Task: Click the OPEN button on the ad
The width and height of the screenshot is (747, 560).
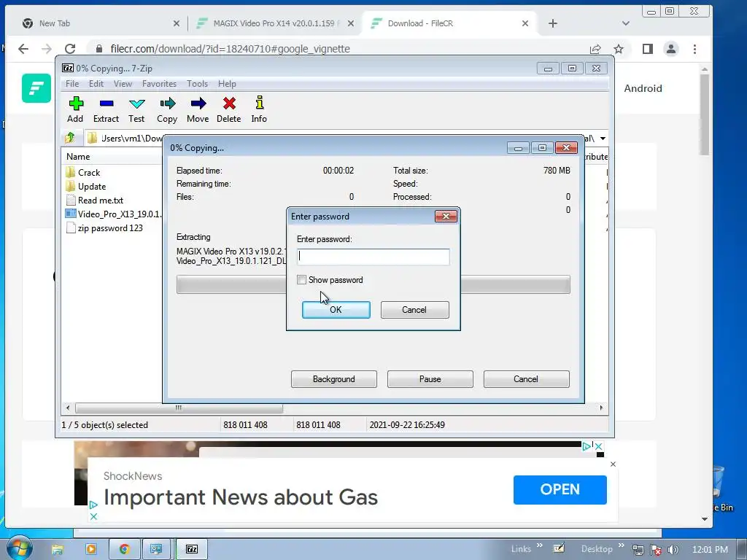Action: click(x=560, y=489)
